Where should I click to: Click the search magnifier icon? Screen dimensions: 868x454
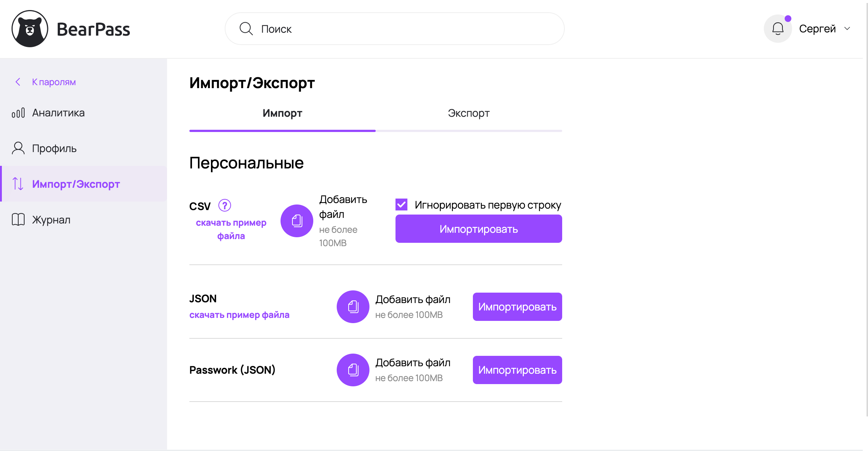(x=246, y=29)
